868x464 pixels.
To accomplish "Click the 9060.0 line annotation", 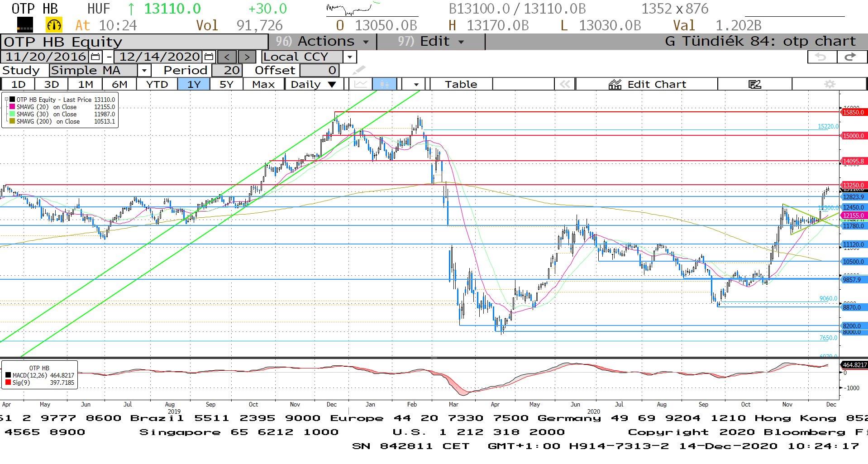I will point(828,299).
